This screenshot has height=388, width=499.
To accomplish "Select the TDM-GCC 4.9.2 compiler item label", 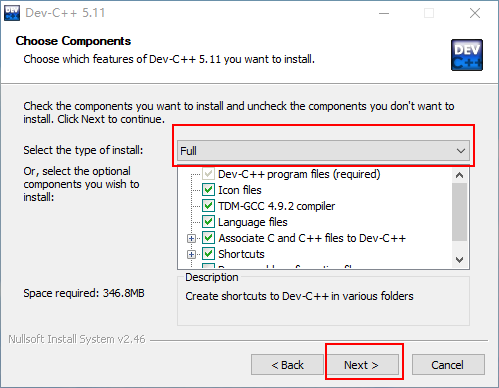I will point(276,206).
